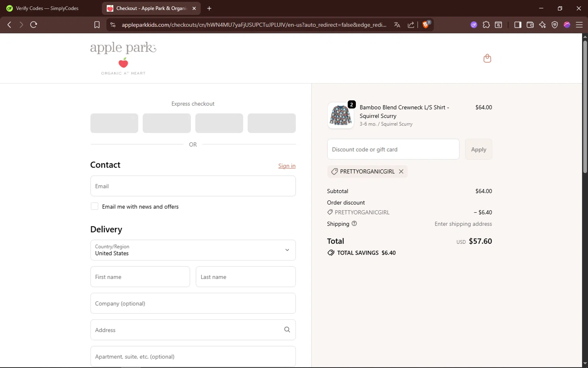Viewport: 588px width, 368px height.
Task: Click the page vertical scrollbar
Action: coord(585,106)
